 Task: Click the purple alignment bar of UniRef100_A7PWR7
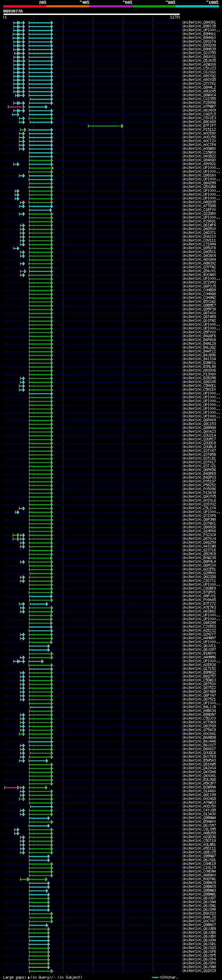coord(16,107)
